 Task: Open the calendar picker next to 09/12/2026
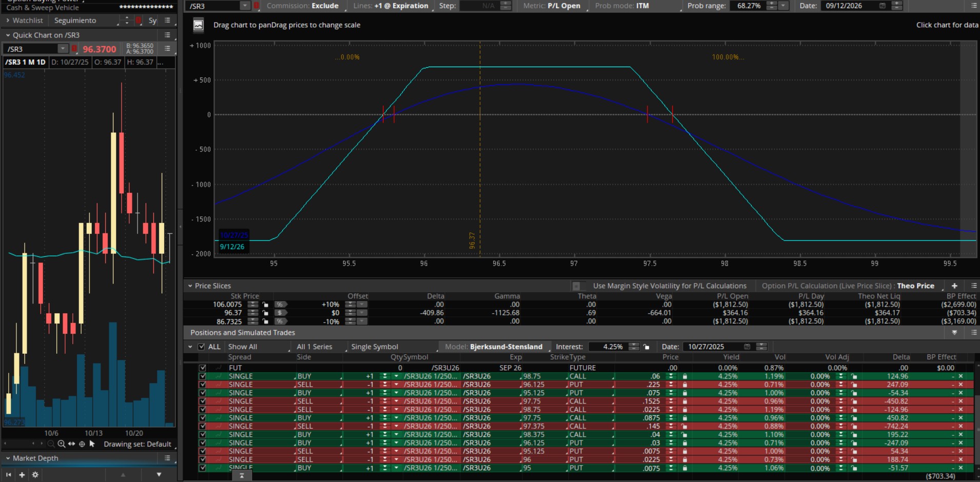(883, 6)
